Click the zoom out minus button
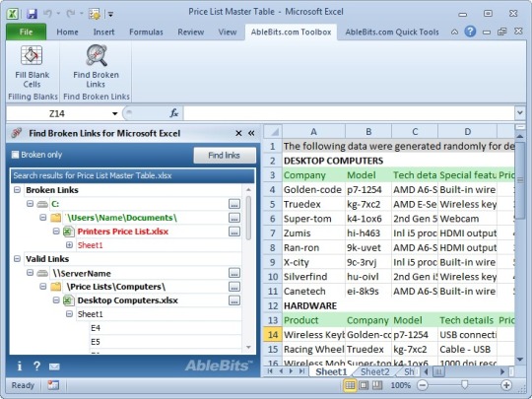Viewport: 532px width, 399px height. point(423,385)
